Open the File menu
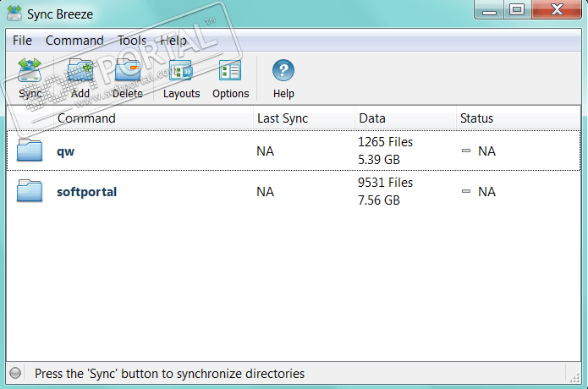Image resolution: width=588 pixels, height=389 pixels. coord(22,41)
